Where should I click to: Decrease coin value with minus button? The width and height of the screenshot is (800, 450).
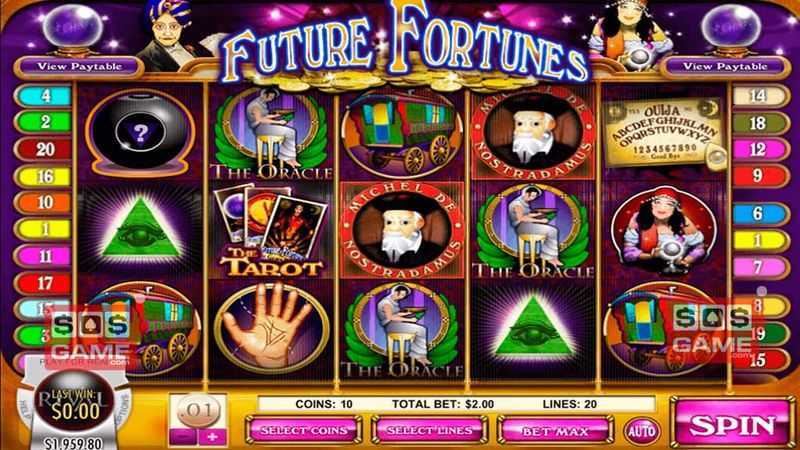(184, 437)
